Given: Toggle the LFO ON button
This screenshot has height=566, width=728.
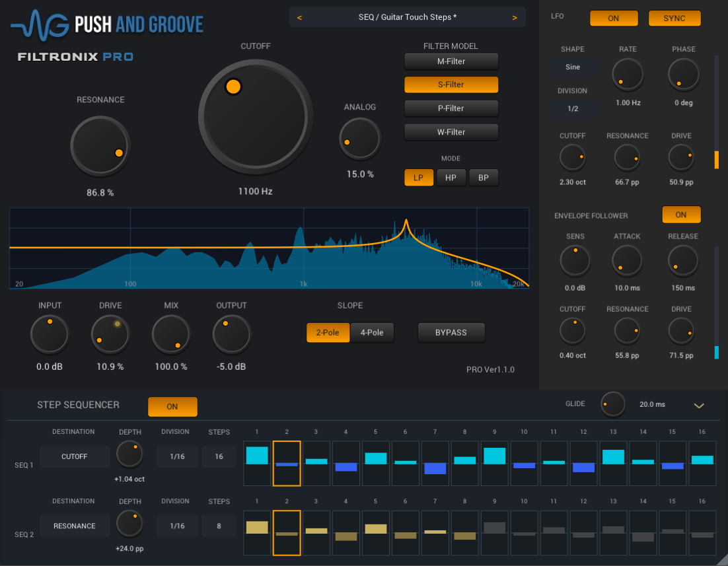Looking at the screenshot, I should point(614,18).
